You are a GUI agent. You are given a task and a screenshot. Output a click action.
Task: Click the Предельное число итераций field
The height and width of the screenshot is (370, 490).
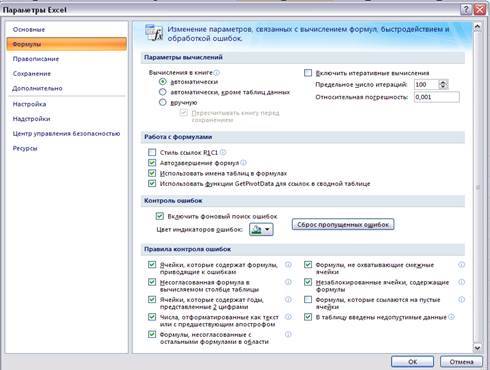tap(426, 85)
